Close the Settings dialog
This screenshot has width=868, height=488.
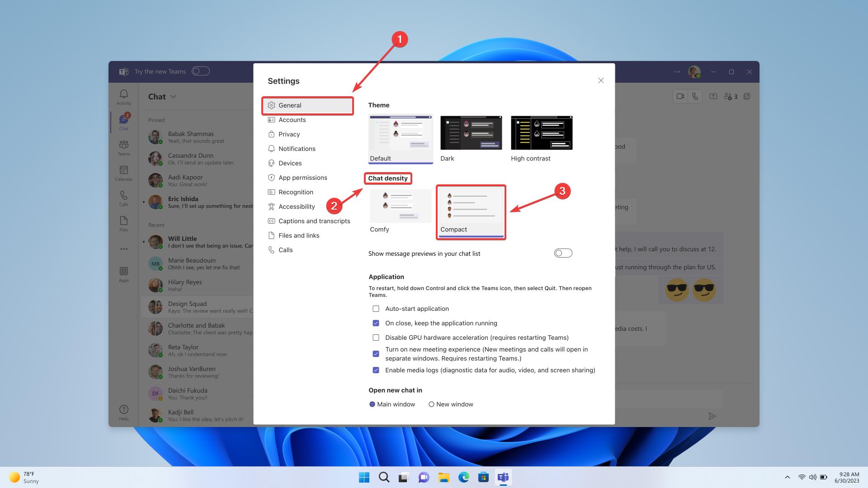tap(601, 80)
